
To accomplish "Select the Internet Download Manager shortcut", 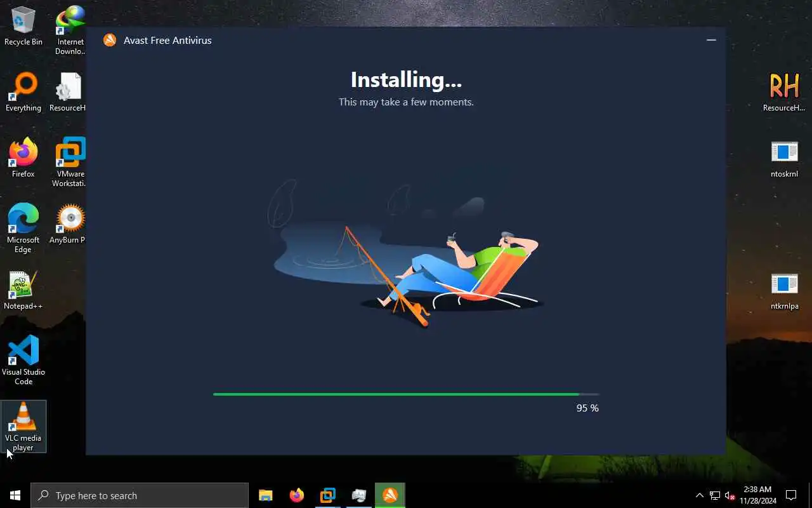I will [70, 30].
